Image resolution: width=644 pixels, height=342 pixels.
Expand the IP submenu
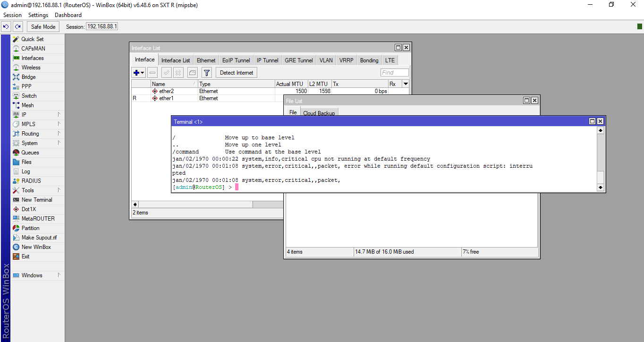59,115
